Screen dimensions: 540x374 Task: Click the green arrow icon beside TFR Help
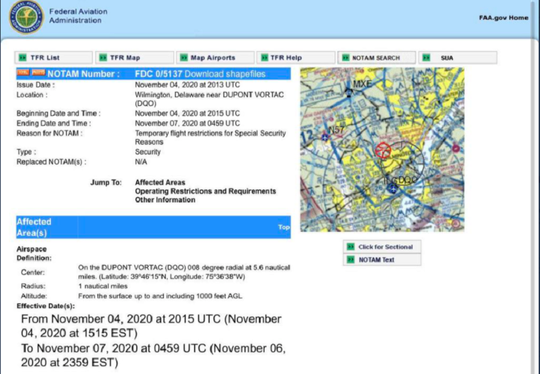[x=264, y=58]
